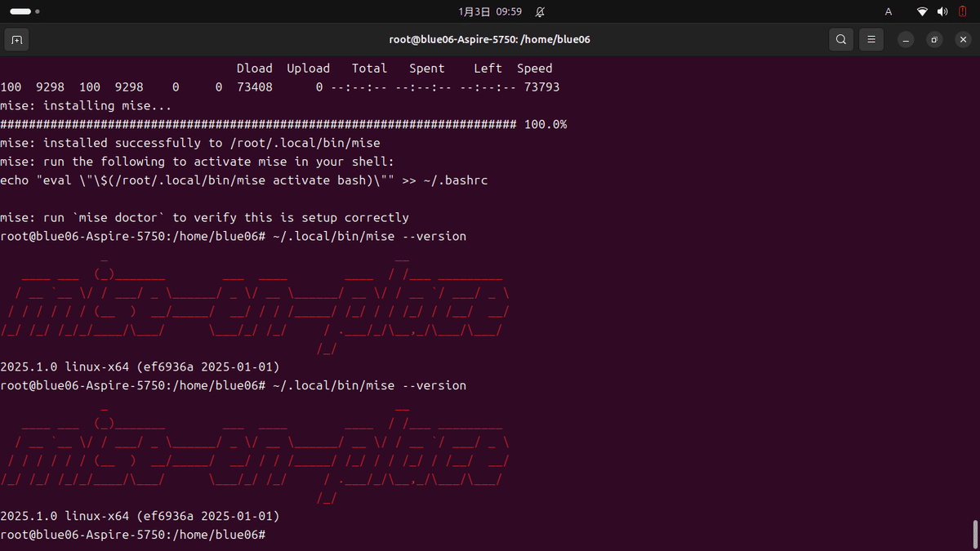Open the terminal hamburger menu
Viewport: 980px width, 551px height.
point(871,38)
